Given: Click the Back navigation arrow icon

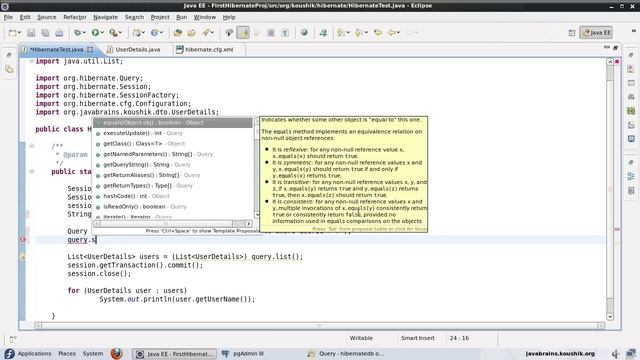Looking at the screenshot, I should click(391, 33).
